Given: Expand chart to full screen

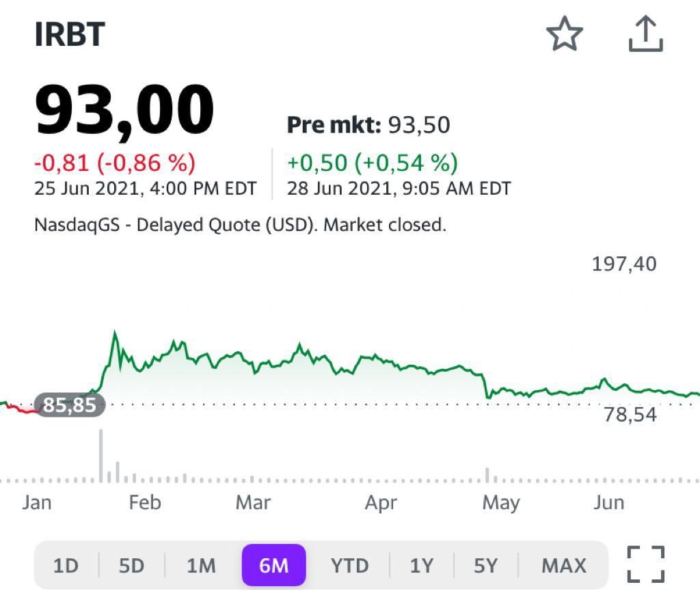Looking at the screenshot, I should [x=645, y=564].
